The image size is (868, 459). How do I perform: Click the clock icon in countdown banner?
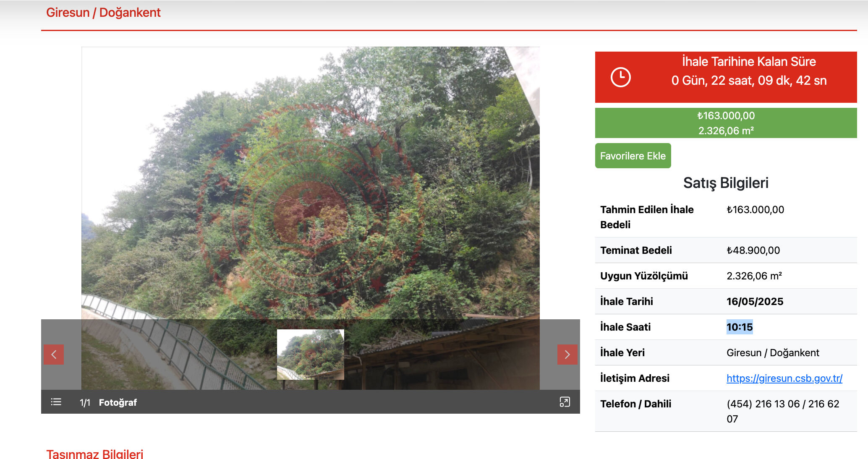tap(620, 77)
